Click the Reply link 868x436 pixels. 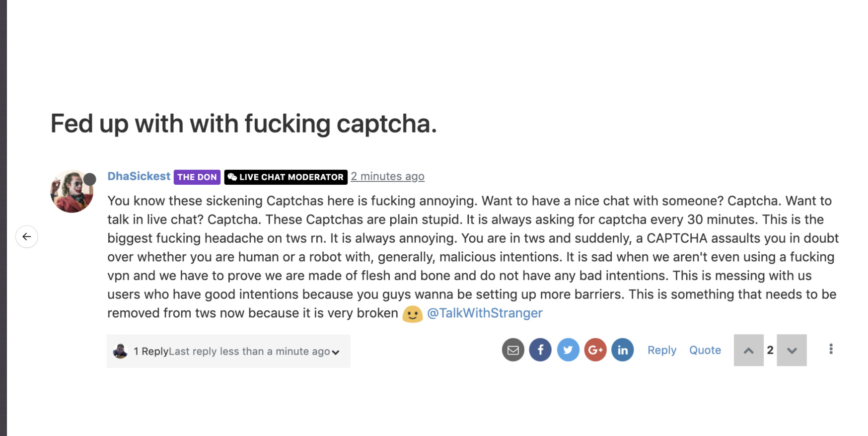(662, 350)
